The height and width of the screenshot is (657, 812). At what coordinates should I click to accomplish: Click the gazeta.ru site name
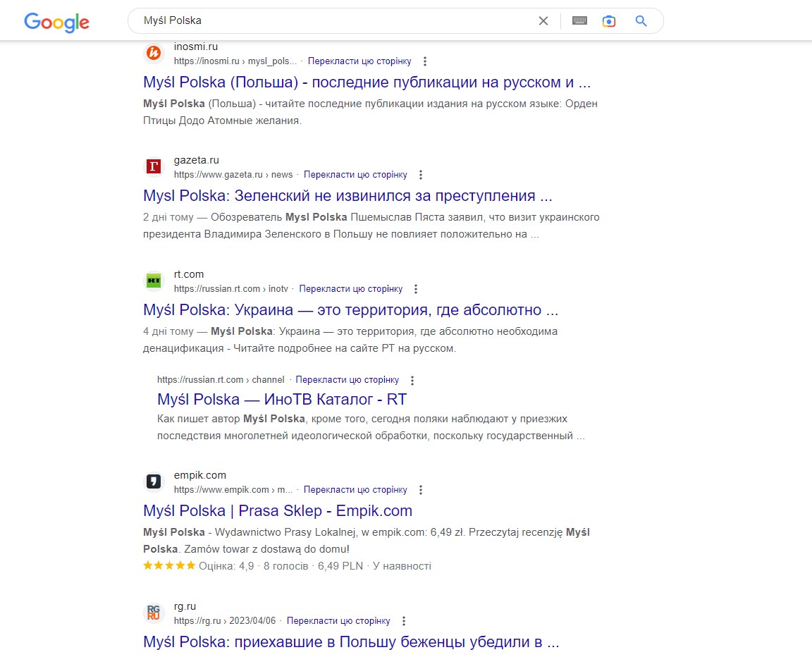196,160
